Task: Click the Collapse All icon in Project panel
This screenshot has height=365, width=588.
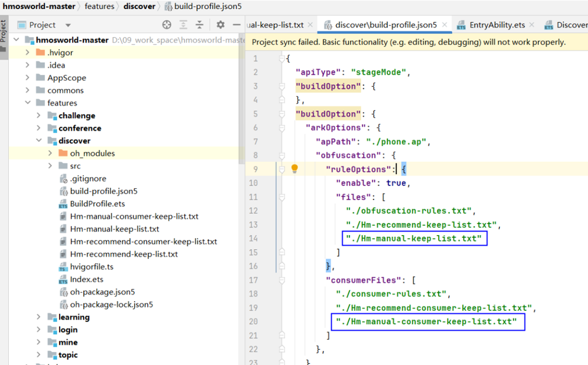Action: pyautogui.click(x=200, y=25)
